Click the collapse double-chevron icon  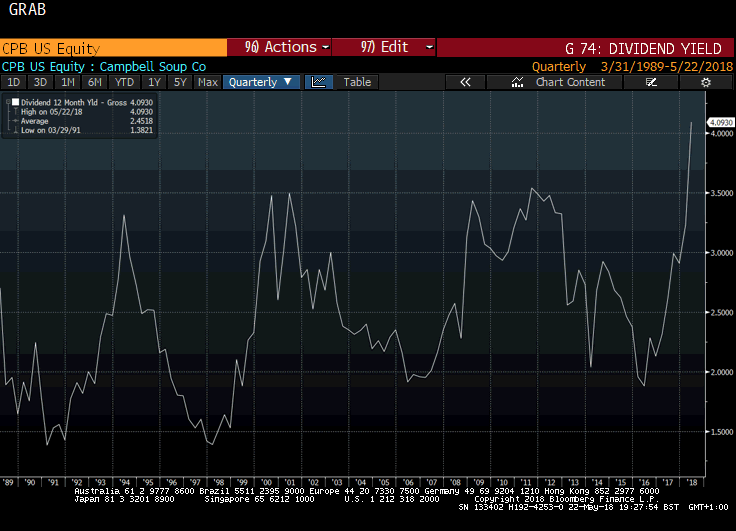click(465, 82)
